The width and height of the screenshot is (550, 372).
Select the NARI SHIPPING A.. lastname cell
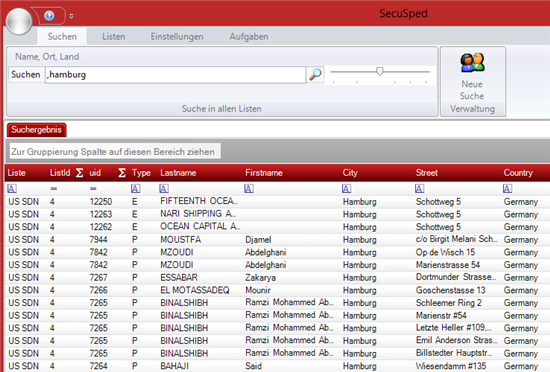(198, 214)
